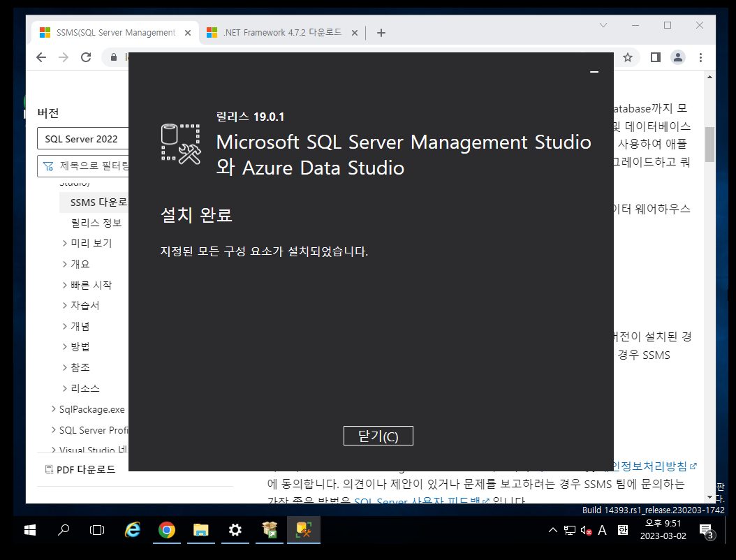
Task: Launch Internet Explorer from the taskbar
Action: coord(133,530)
